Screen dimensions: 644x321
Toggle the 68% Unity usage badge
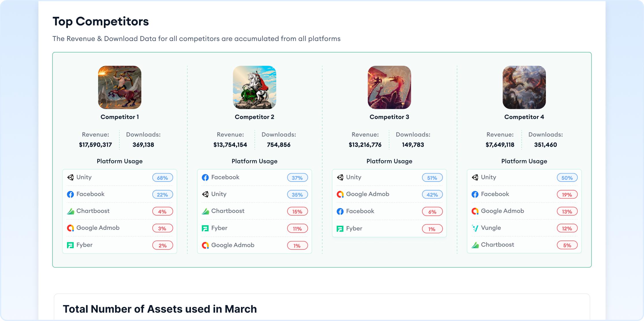click(162, 178)
